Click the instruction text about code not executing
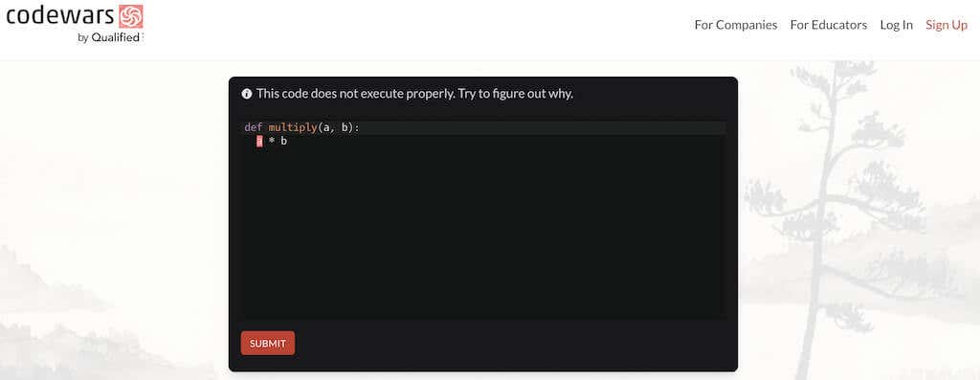This screenshot has height=380, width=980. pos(414,94)
